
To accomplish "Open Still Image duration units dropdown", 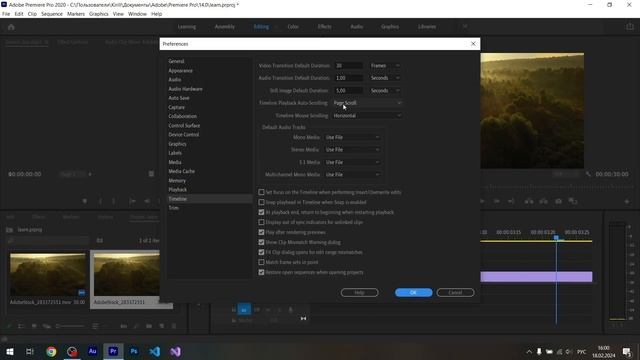I will [x=385, y=91].
